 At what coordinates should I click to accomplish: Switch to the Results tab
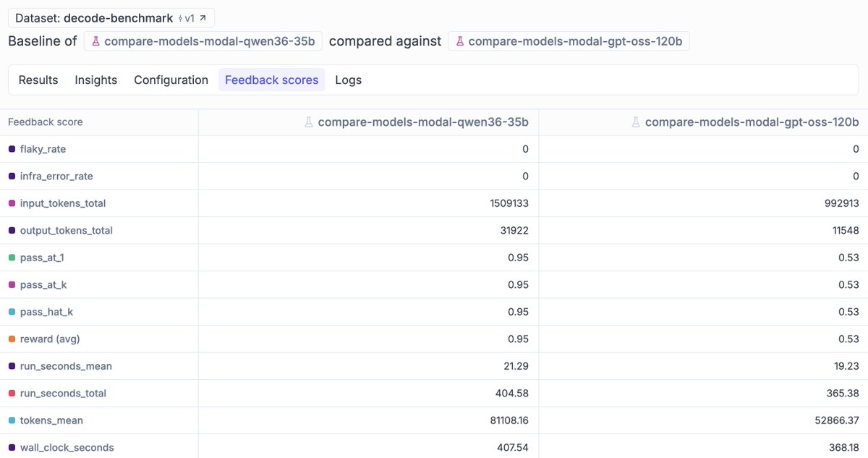[38, 80]
